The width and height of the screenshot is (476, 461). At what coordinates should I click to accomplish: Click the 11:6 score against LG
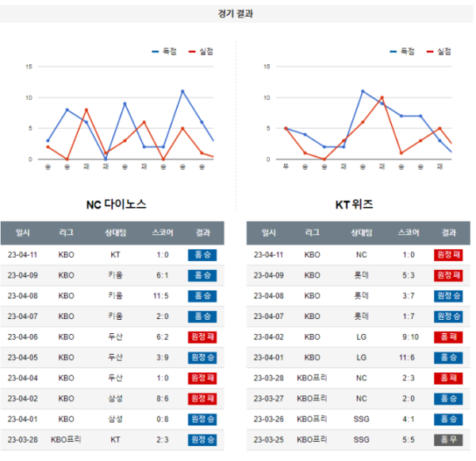(x=407, y=357)
